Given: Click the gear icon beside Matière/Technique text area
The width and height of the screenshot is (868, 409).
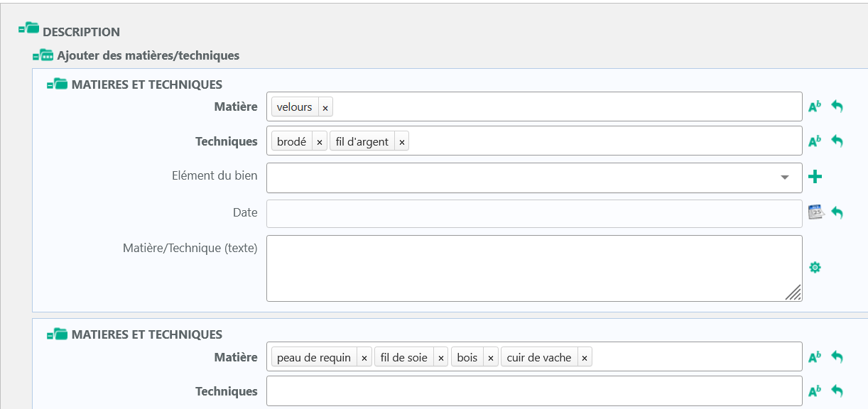Looking at the screenshot, I should tap(815, 268).
